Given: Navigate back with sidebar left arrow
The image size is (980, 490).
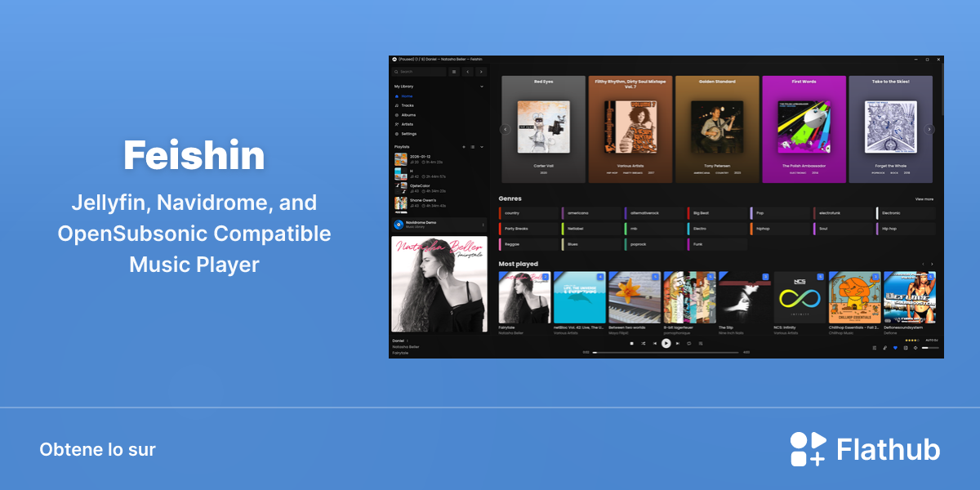Looking at the screenshot, I should pos(468,72).
